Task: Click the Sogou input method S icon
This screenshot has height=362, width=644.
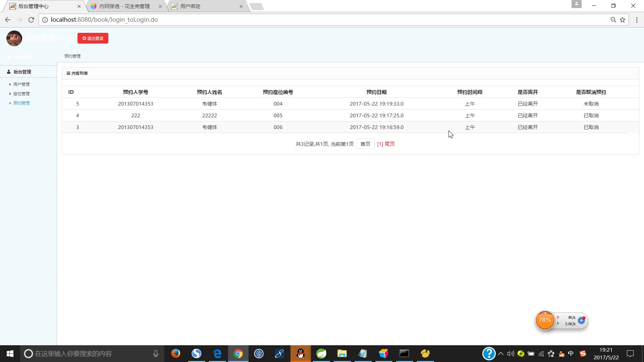Action: coord(583,354)
